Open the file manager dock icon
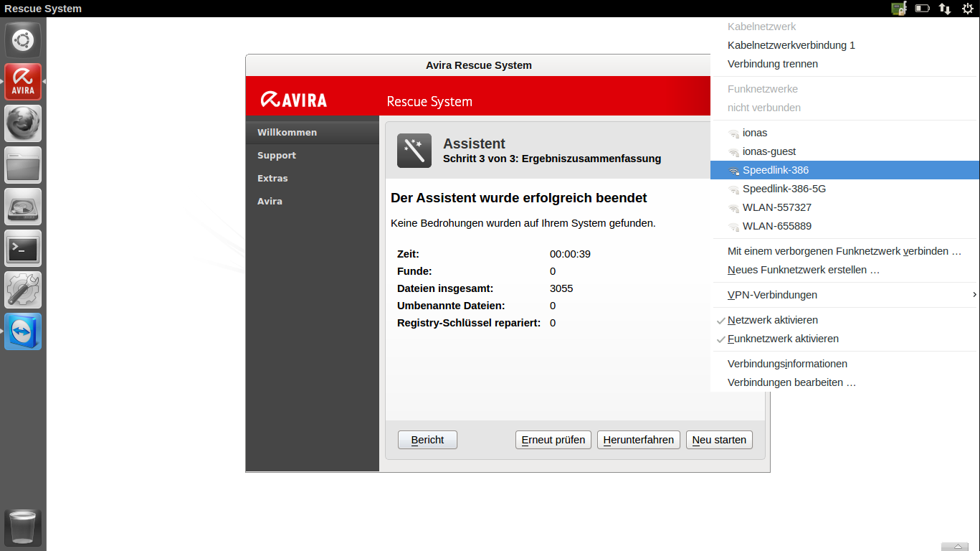Screen dimensions: 980x551 tap(23, 165)
